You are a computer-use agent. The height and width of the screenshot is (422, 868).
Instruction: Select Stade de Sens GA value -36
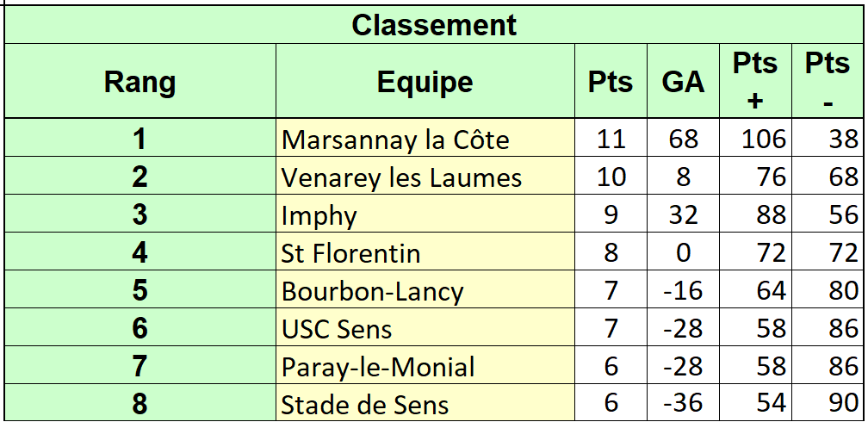coord(683,402)
